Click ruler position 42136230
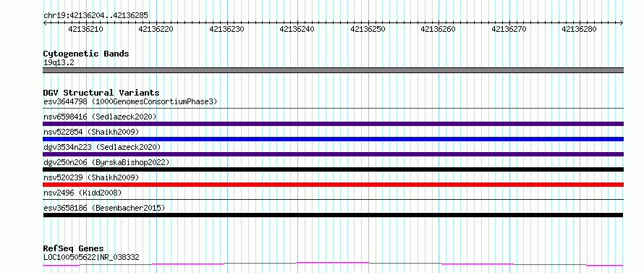 (226, 29)
